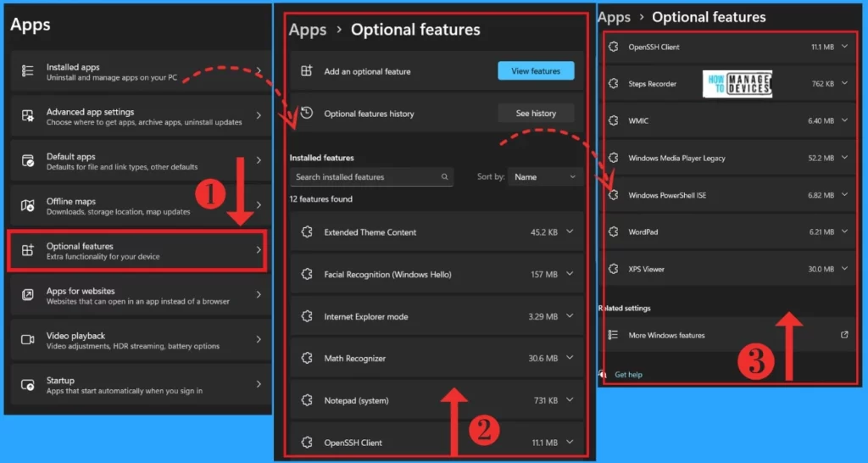Viewport: 868px width, 463px height.
Task: Expand the Facial Recognition (Windows Hello) chevron
Action: click(x=570, y=274)
